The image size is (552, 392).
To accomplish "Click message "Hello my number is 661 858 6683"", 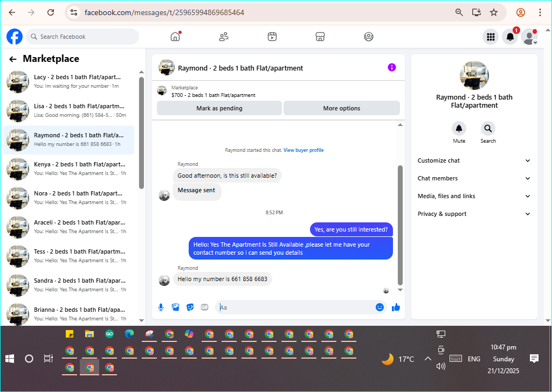I will (223, 279).
